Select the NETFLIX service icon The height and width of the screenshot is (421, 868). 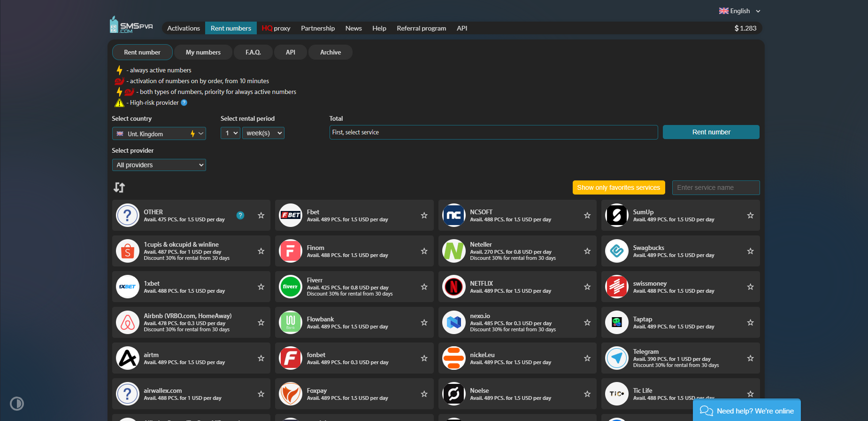click(453, 287)
